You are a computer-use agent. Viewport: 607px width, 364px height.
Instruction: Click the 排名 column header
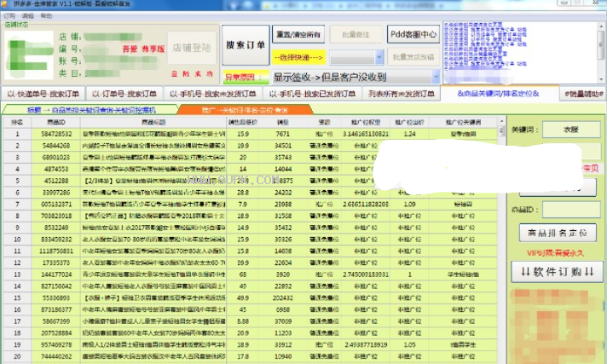click(x=17, y=122)
